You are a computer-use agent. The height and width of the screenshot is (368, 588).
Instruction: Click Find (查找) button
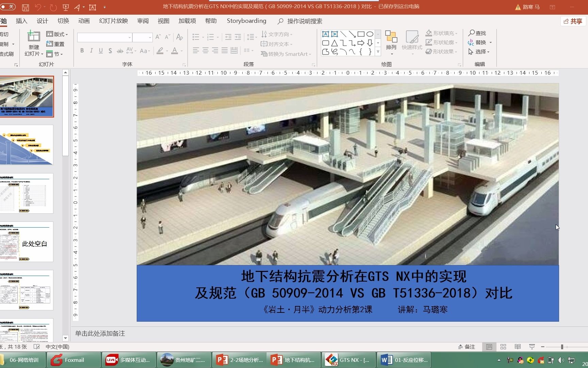pyautogui.click(x=477, y=33)
